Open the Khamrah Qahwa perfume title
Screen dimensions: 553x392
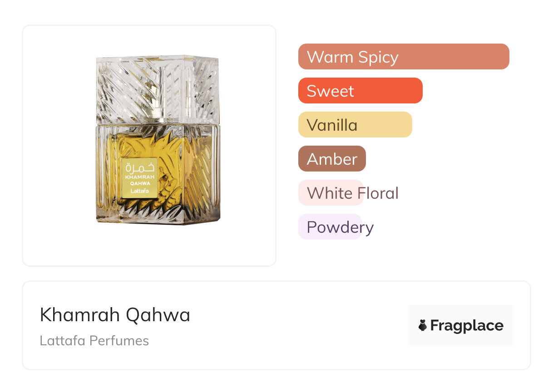point(115,315)
